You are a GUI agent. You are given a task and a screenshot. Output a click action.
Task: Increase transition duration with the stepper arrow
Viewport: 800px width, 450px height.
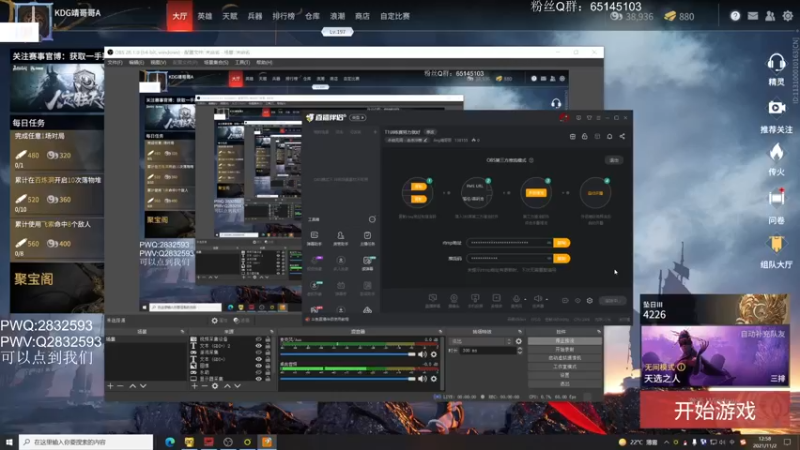[519, 349]
